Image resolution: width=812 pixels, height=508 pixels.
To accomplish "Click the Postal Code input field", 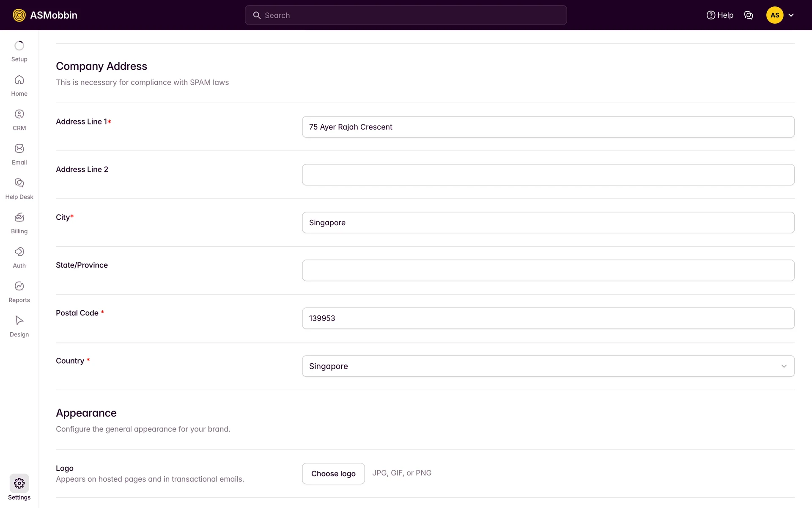I will (x=548, y=318).
